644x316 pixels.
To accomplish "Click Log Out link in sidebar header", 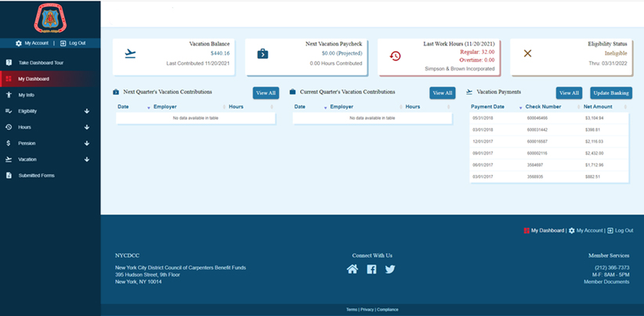I will (x=73, y=43).
